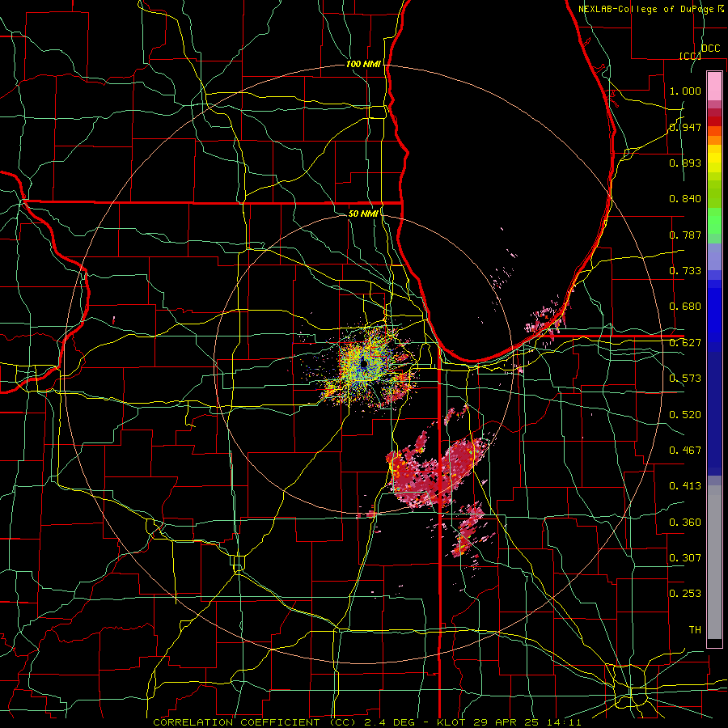This screenshot has height=728, width=728.
Task: Click the DCC label above the color scale
Action: pos(710,49)
